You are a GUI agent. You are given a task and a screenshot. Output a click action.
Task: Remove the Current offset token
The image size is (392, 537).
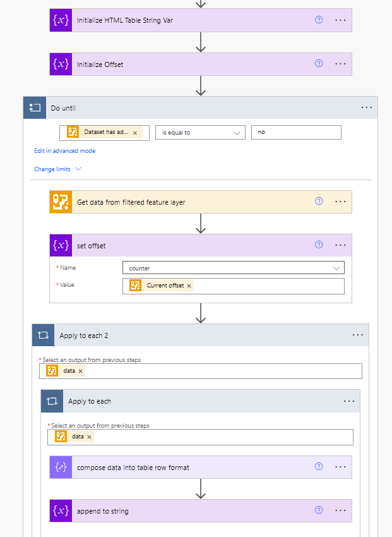pyautogui.click(x=189, y=286)
